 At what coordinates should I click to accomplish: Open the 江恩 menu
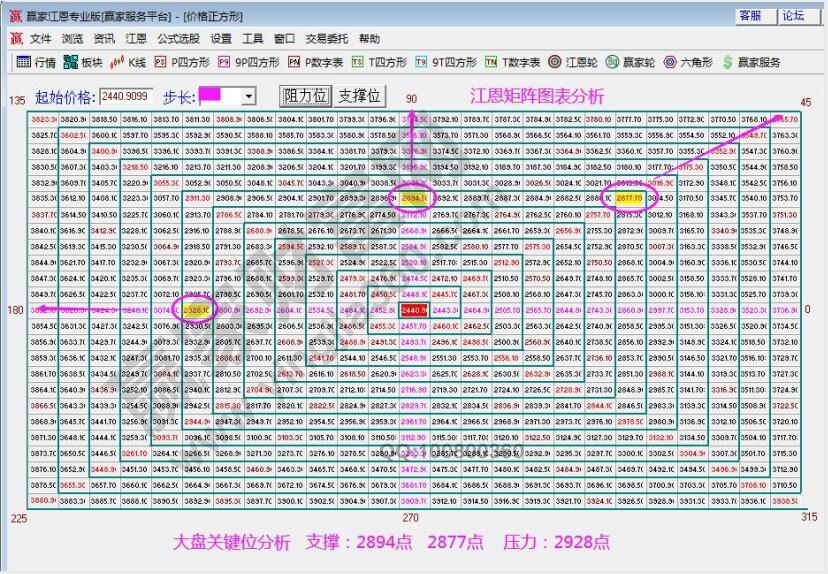pyautogui.click(x=135, y=39)
